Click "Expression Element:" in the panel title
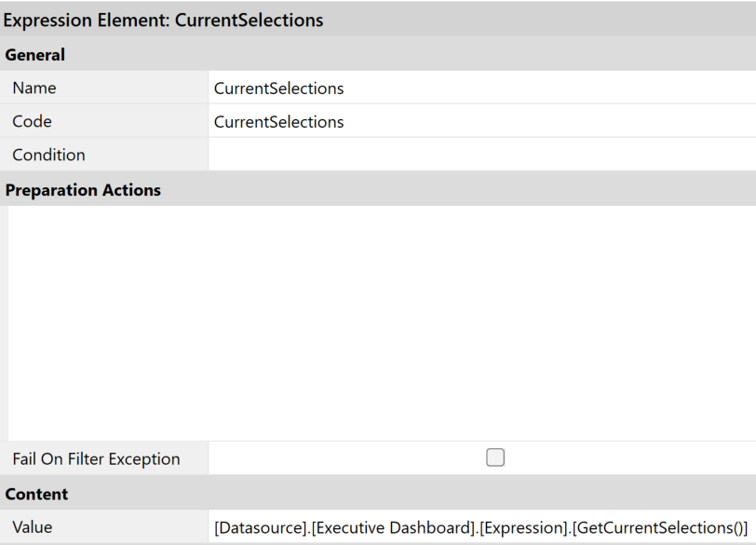 88,20
